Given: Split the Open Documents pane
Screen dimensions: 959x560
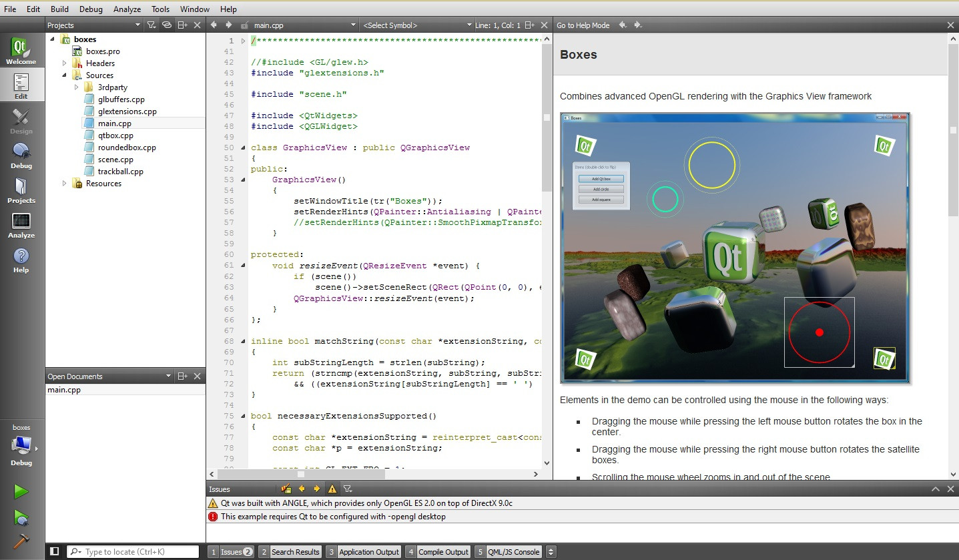Looking at the screenshot, I should pyautogui.click(x=182, y=376).
